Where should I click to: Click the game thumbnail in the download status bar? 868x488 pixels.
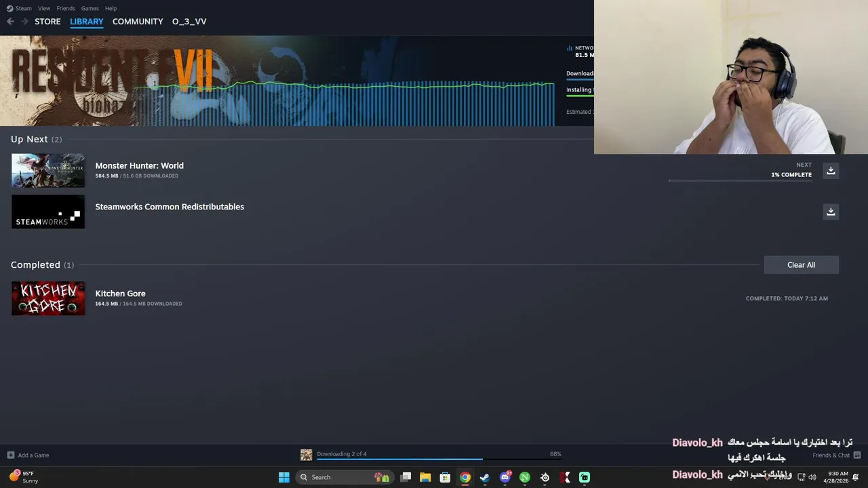click(307, 455)
